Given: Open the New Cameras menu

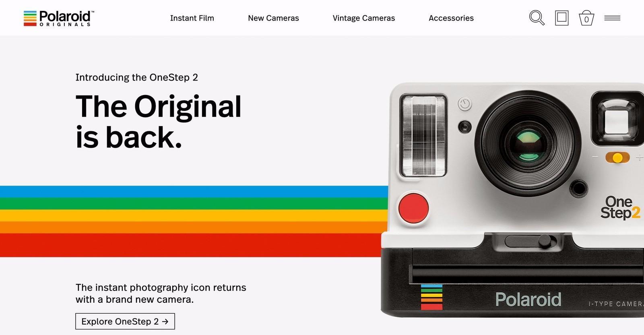Looking at the screenshot, I should (273, 18).
